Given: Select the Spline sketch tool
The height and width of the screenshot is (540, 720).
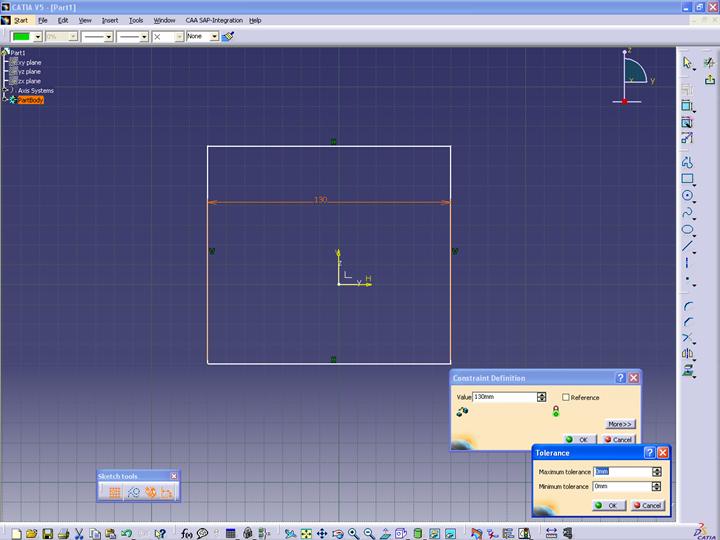Looking at the screenshot, I should pos(687,213).
